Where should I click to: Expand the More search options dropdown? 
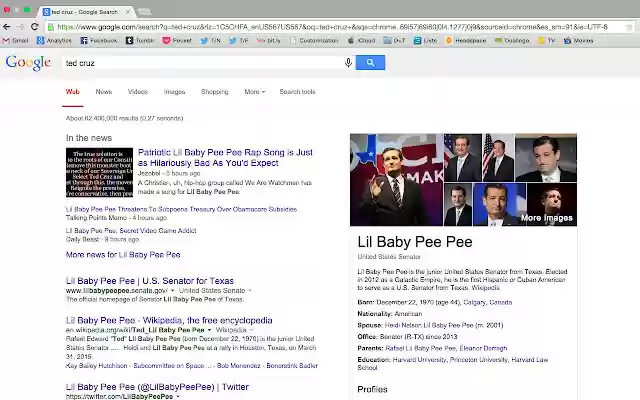pyautogui.click(x=255, y=92)
